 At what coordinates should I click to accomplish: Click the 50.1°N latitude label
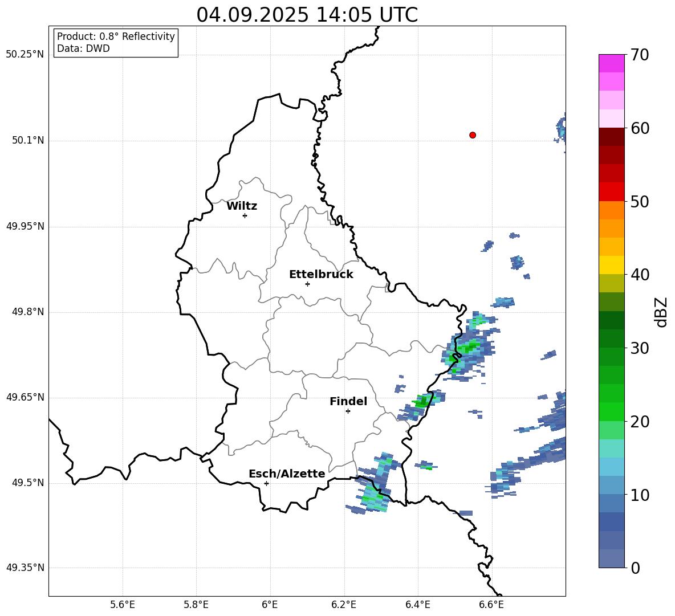pos(28,140)
